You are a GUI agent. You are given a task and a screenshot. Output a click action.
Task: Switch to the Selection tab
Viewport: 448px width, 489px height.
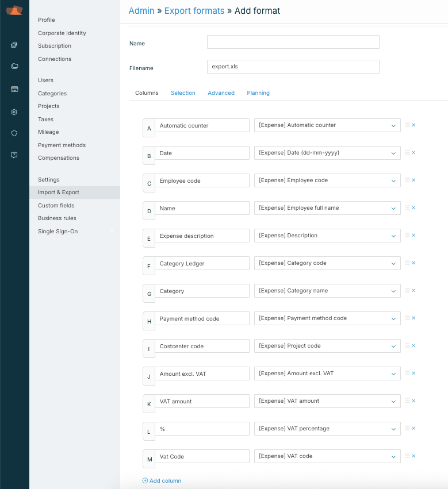[183, 93]
